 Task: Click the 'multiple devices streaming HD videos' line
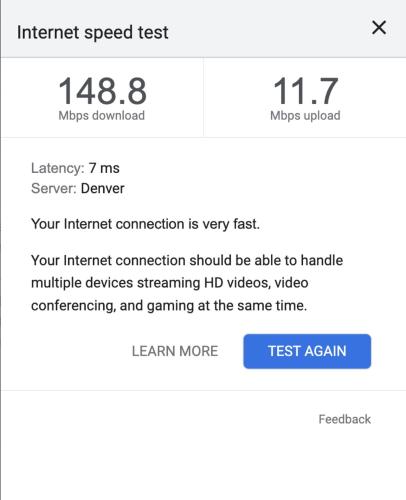pos(170,283)
